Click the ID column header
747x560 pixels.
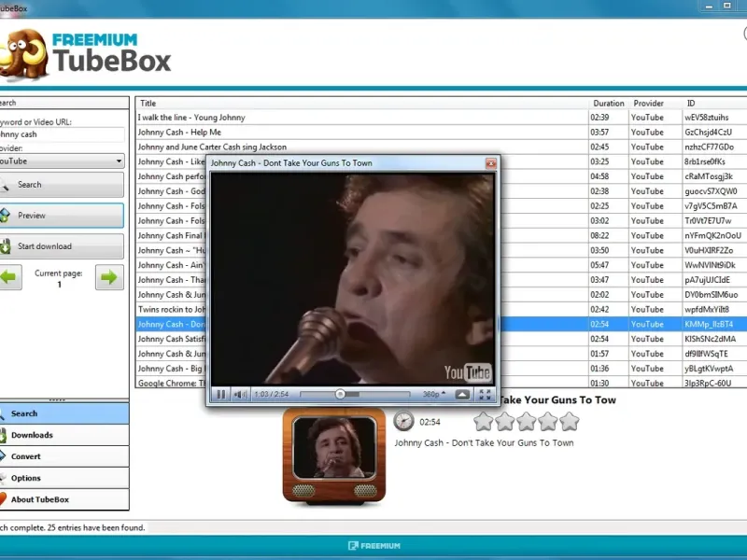click(714, 104)
